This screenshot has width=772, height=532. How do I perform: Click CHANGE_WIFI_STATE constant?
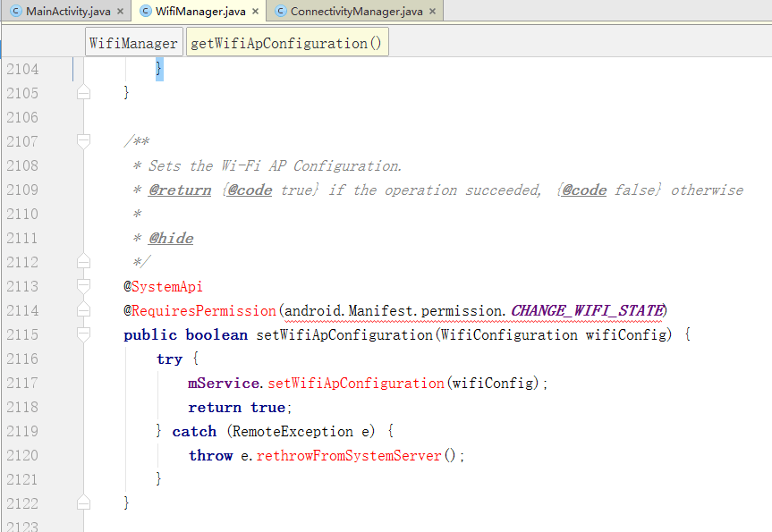(587, 310)
